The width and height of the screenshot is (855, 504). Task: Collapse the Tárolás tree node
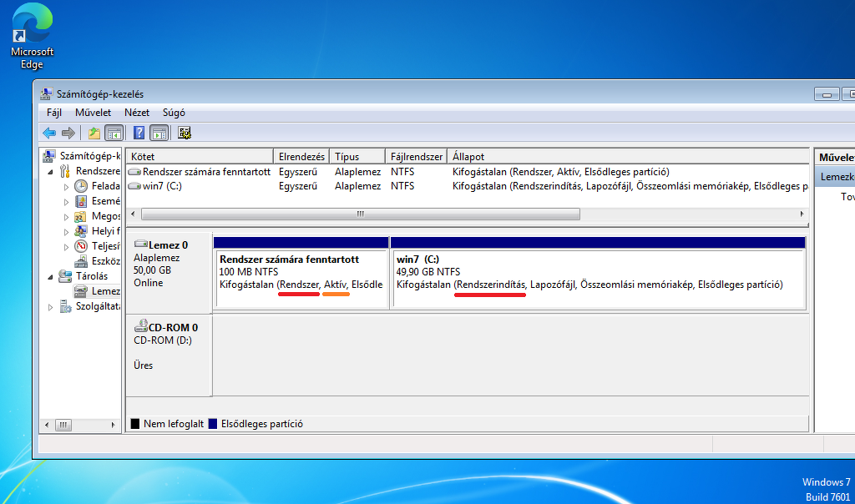coord(50,277)
